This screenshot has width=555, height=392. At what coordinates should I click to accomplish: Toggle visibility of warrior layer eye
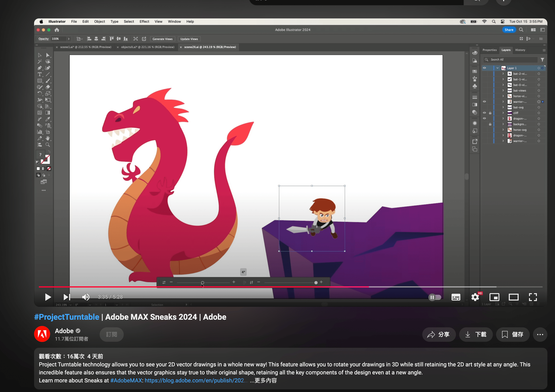click(x=484, y=102)
